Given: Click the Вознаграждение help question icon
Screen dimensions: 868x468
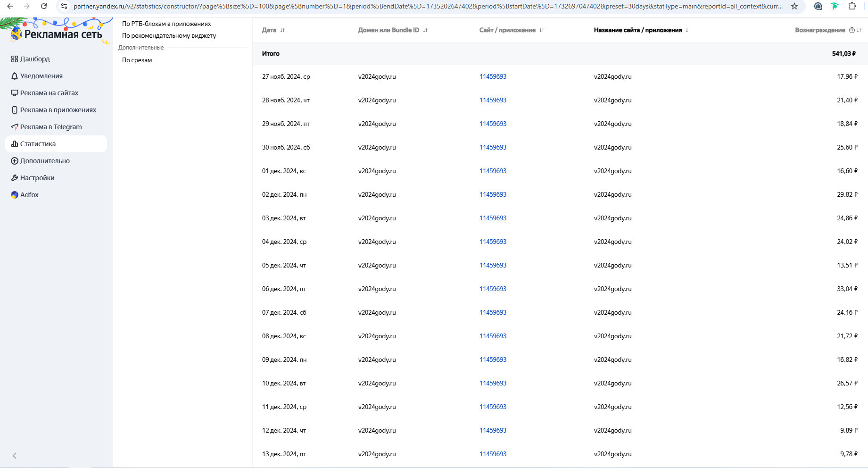Looking at the screenshot, I should (x=851, y=30).
